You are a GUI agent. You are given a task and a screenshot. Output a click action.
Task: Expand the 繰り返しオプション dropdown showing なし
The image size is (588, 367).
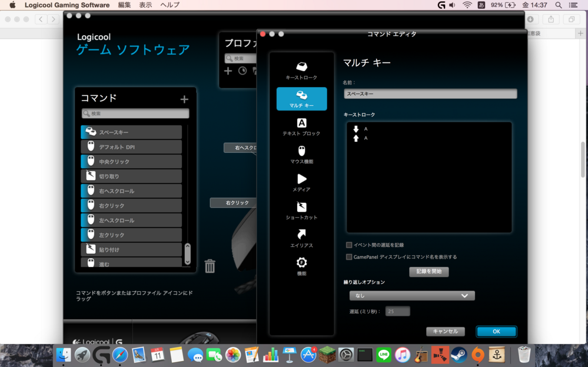tap(412, 295)
